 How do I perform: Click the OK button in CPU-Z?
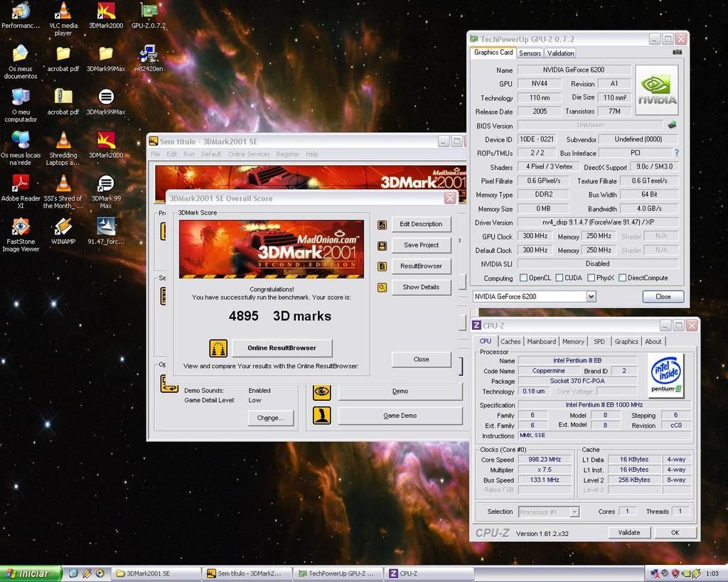coord(675,533)
